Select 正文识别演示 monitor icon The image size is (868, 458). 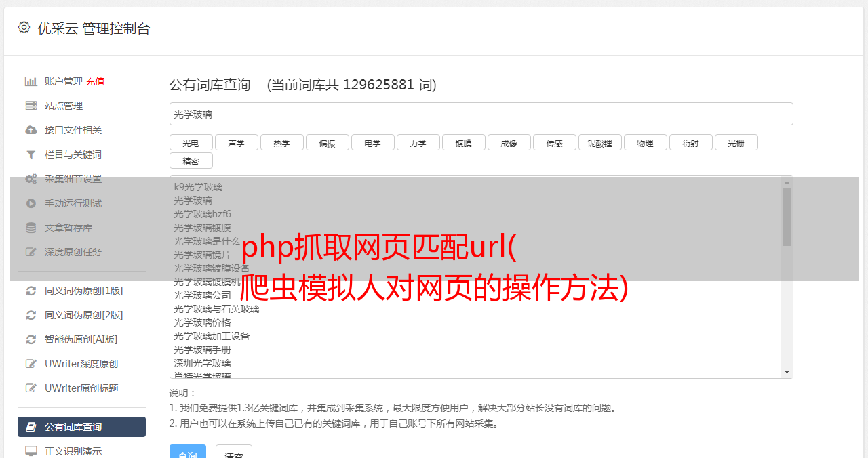pos(31,451)
